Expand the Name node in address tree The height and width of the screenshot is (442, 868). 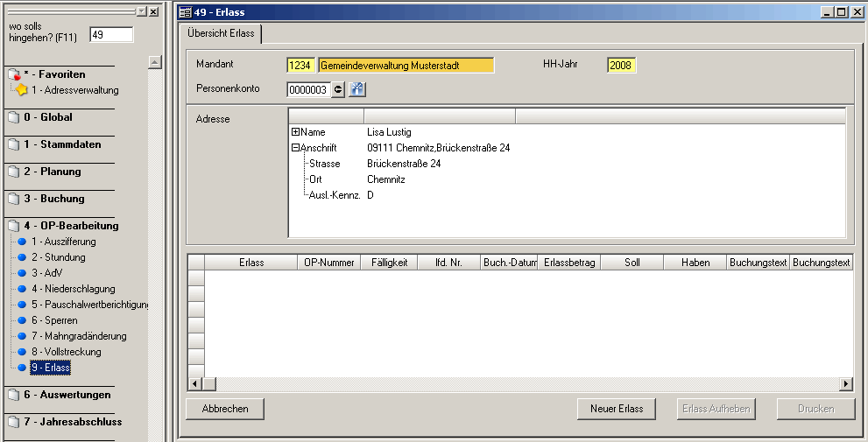296,132
